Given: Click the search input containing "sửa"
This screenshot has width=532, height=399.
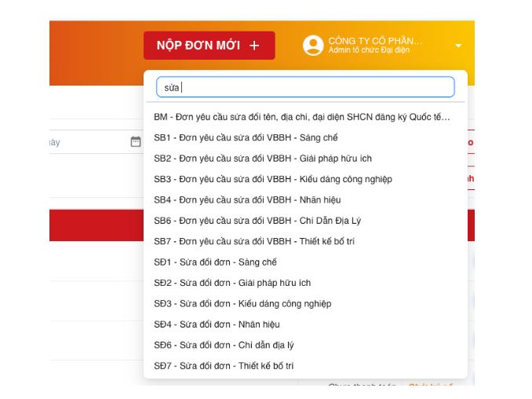Looking at the screenshot, I should 305,87.
